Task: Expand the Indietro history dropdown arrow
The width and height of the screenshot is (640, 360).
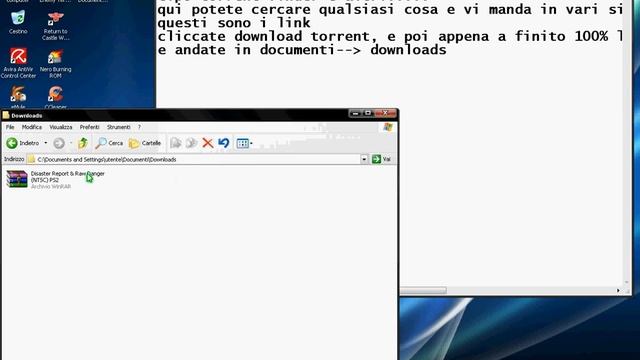Action: coord(45,143)
